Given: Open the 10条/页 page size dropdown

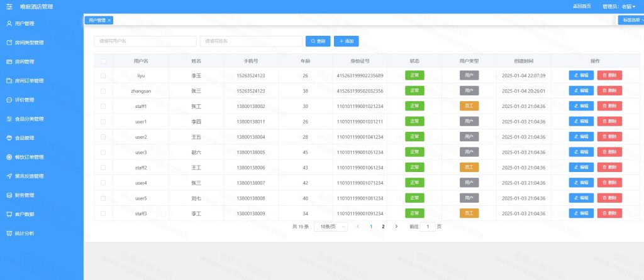Looking at the screenshot, I should click(x=331, y=227).
